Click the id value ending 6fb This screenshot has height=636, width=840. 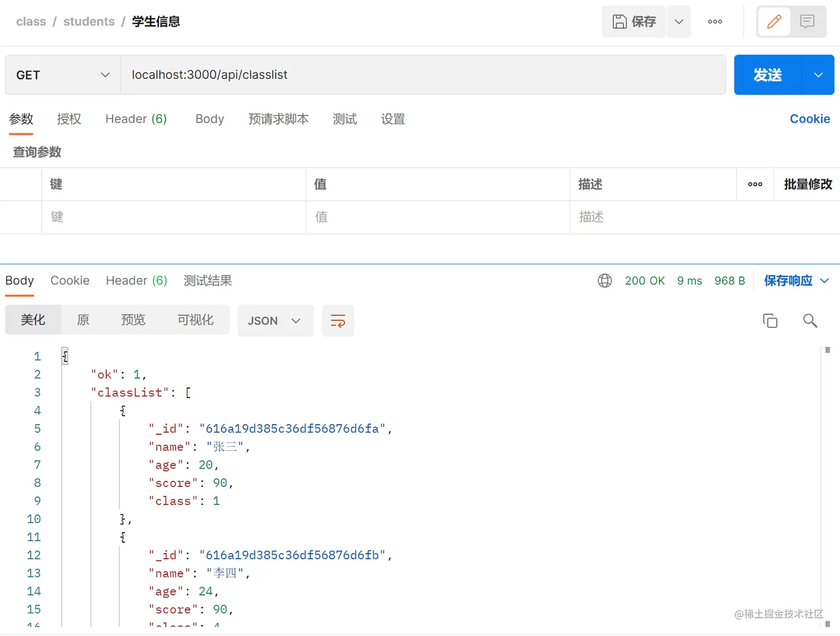pyautogui.click(x=292, y=555)
